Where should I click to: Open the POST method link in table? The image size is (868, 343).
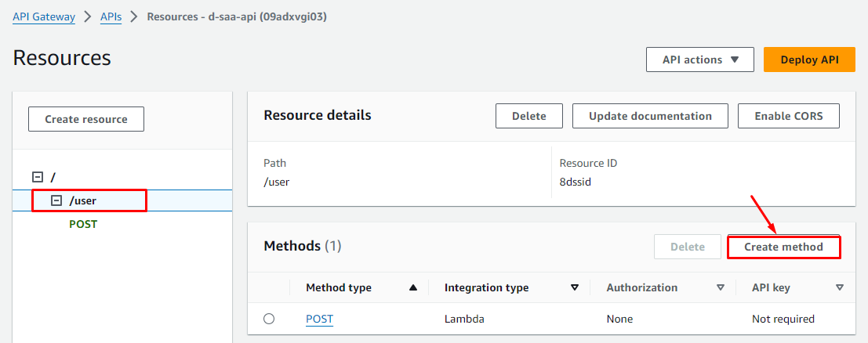click(x=319, y=319)
